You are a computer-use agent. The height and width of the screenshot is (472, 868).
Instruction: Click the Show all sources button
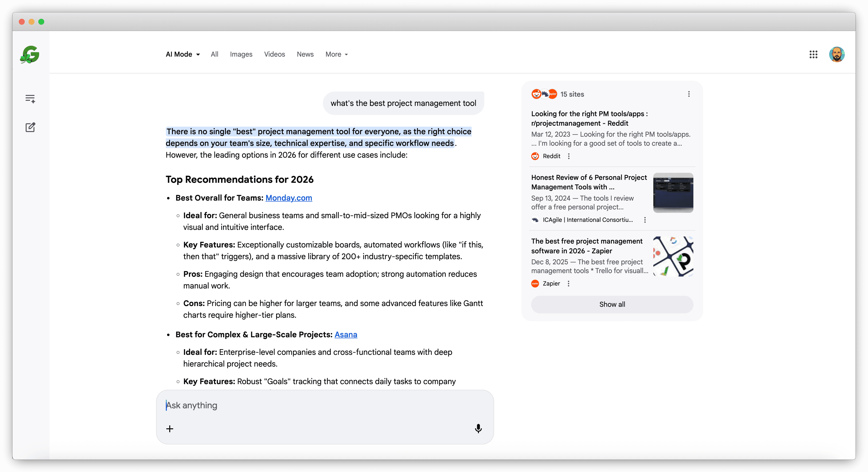coord(612,304)
